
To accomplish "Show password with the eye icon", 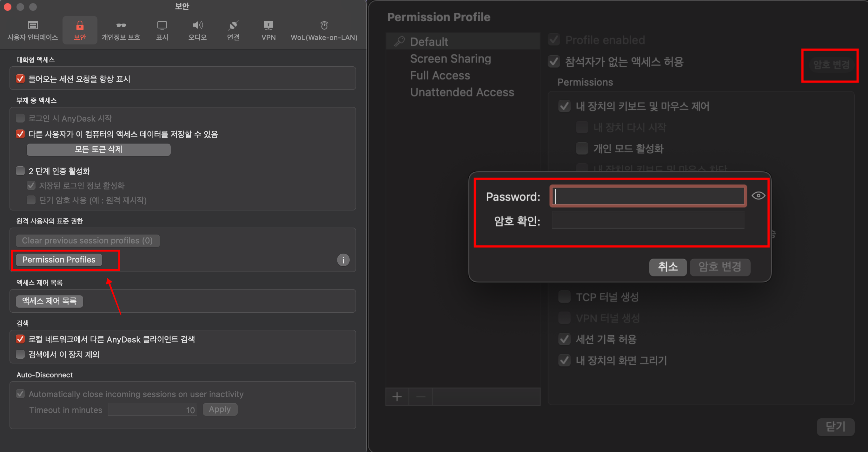I will [758, 196].
